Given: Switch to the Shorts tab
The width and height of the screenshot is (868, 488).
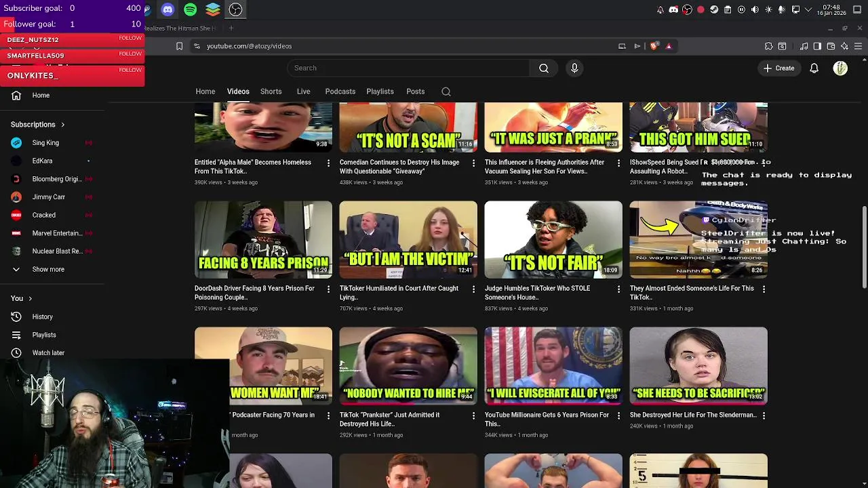Looking at the screenshot, I should (271, 91).
